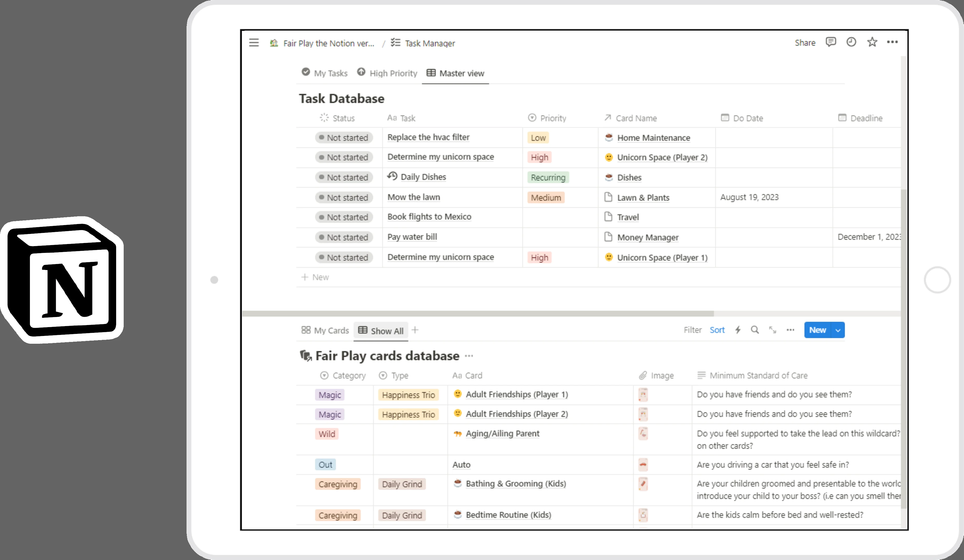The width and height of the screenshot is (964, 560).
Task: Favorite this page with the star icon
Action: 872,42
